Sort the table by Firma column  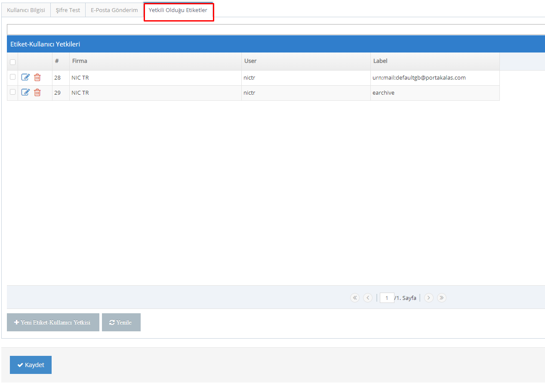point(80,61)
